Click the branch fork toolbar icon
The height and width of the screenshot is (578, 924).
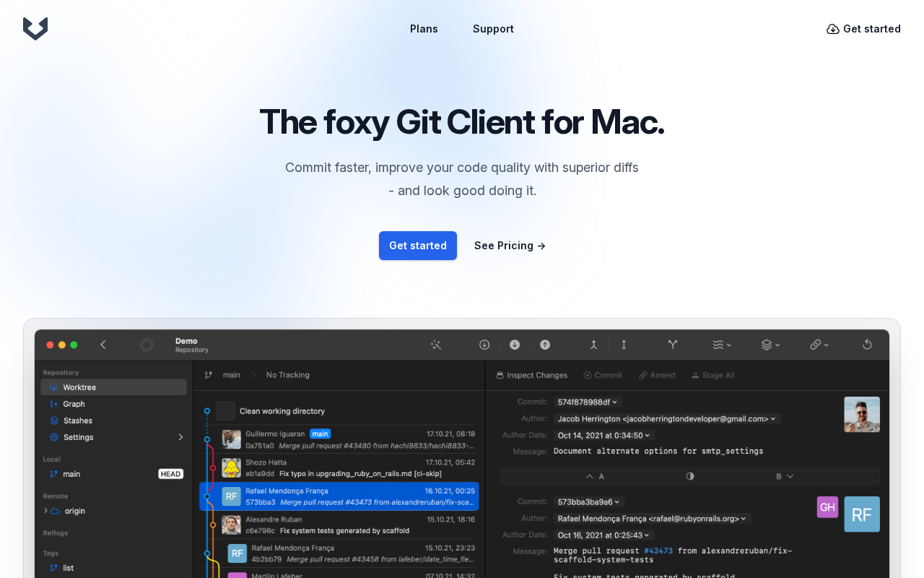coord(673,345)
